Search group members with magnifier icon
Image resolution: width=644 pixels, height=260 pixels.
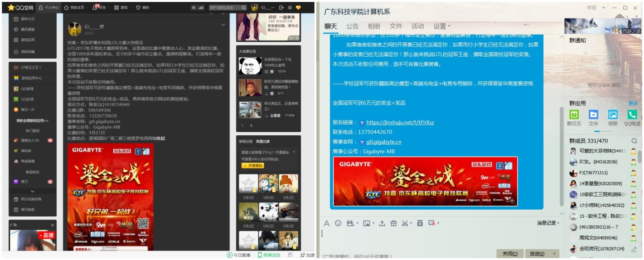pyautogui.click(x=634, y=141)
